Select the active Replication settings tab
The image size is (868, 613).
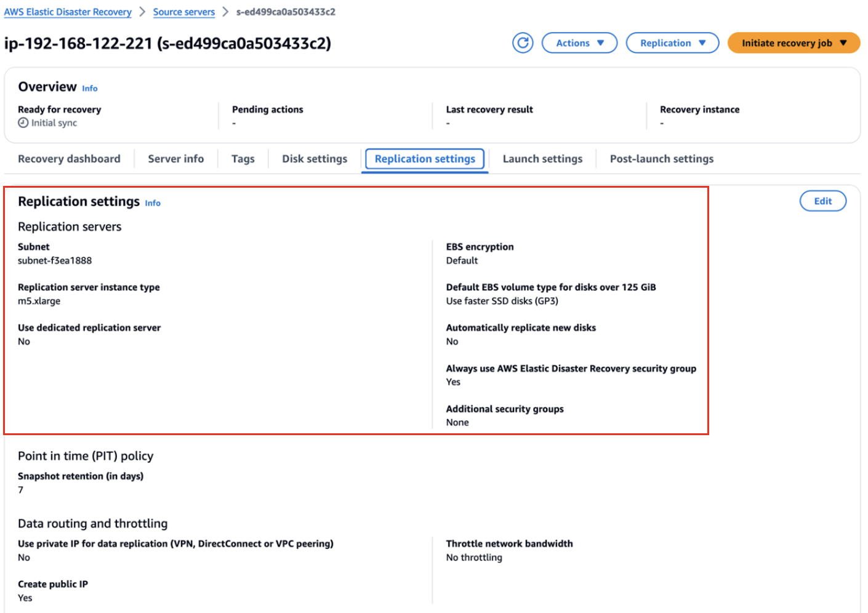[x=424, y=159]
